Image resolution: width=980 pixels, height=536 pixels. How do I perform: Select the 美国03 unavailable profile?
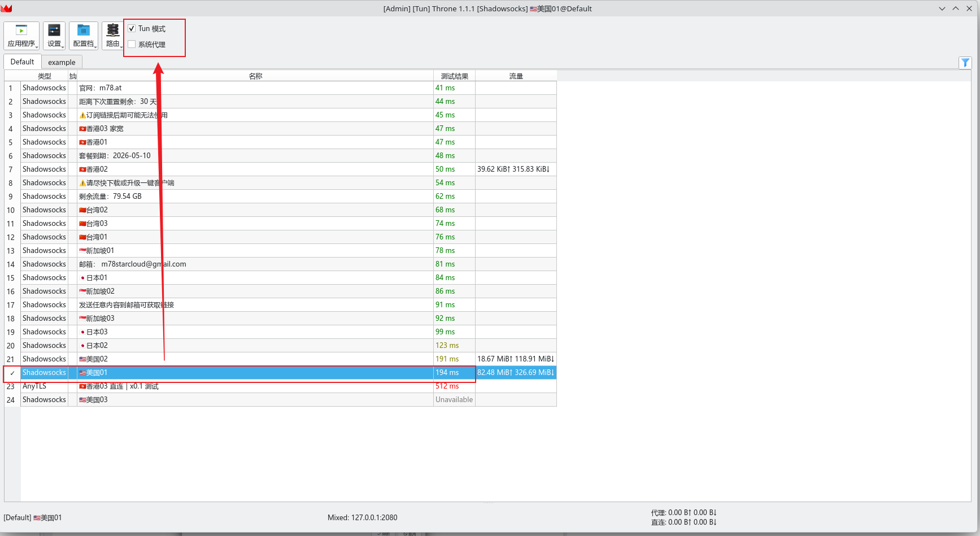(280, 399)
